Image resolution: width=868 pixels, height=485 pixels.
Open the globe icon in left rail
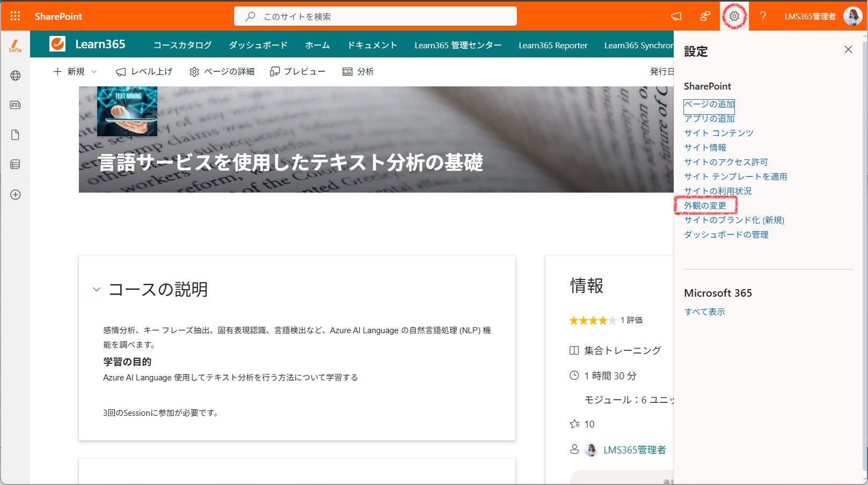coord(16,76)
